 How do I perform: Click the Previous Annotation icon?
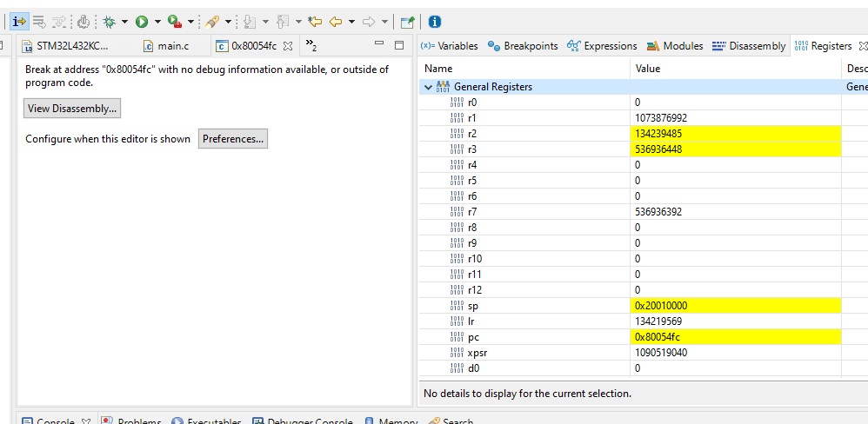coord(283,22)
